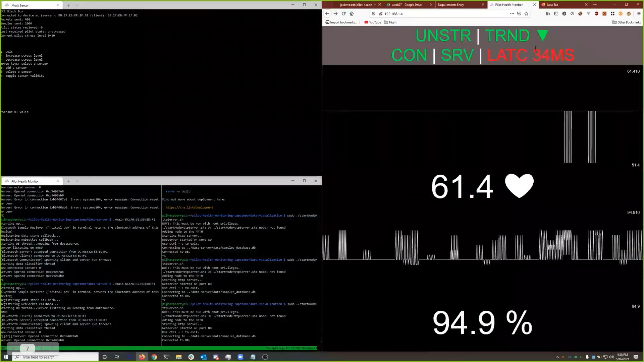Click the uBlock Origin extension icon
The height and width of the screenshot is (362, 644).
596,14
